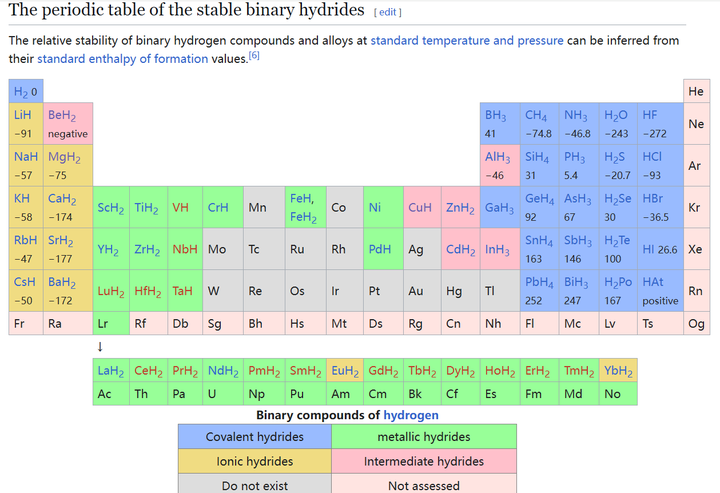Click the Intermediate hydrides legend swatch

(424, 461)
